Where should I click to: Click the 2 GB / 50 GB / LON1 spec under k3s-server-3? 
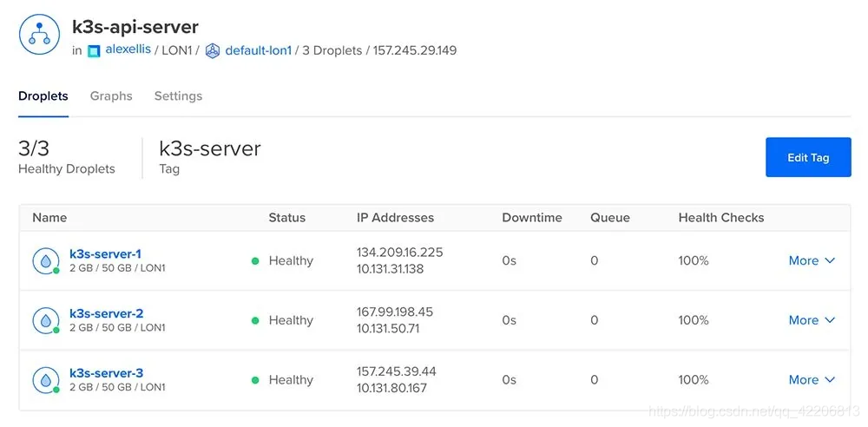pos(117,387)
